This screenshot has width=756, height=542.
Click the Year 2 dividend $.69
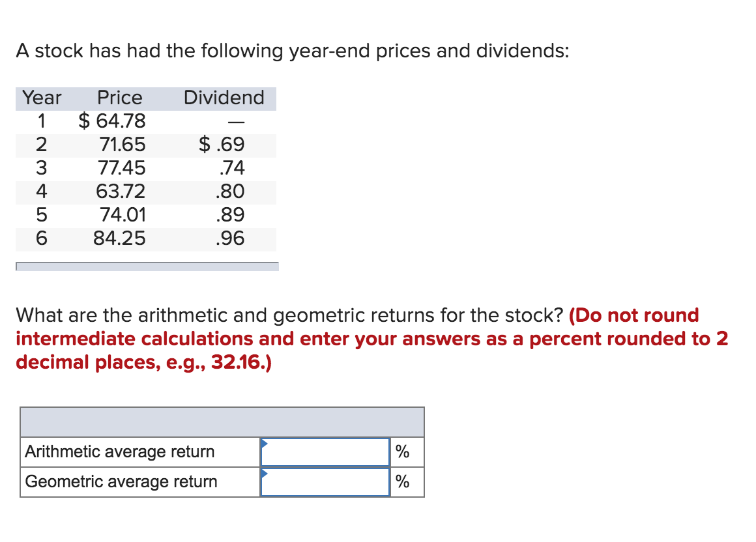tap(222, 145)
